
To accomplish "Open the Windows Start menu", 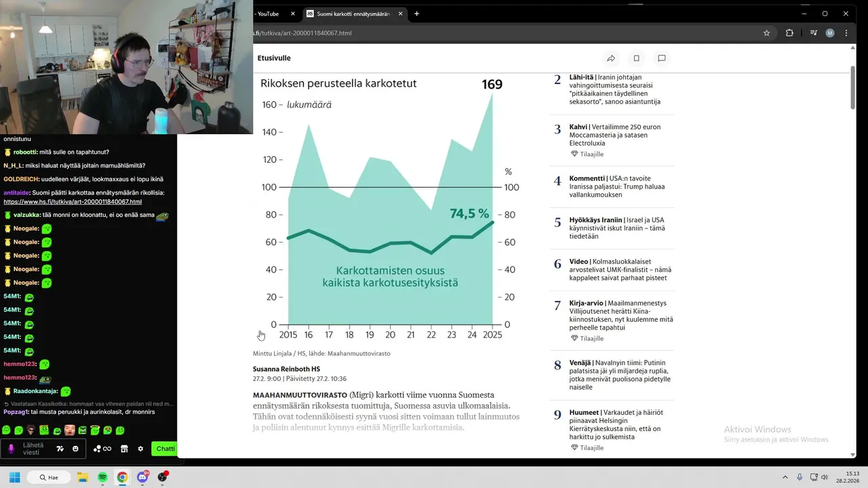I will click(x=14, y=477).
